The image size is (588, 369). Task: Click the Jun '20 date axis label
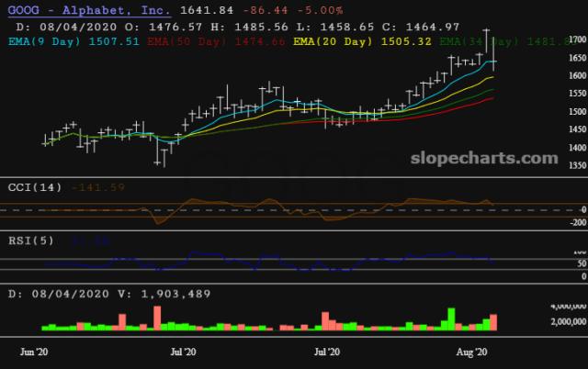pyautogui.click(x=34, y=352)
